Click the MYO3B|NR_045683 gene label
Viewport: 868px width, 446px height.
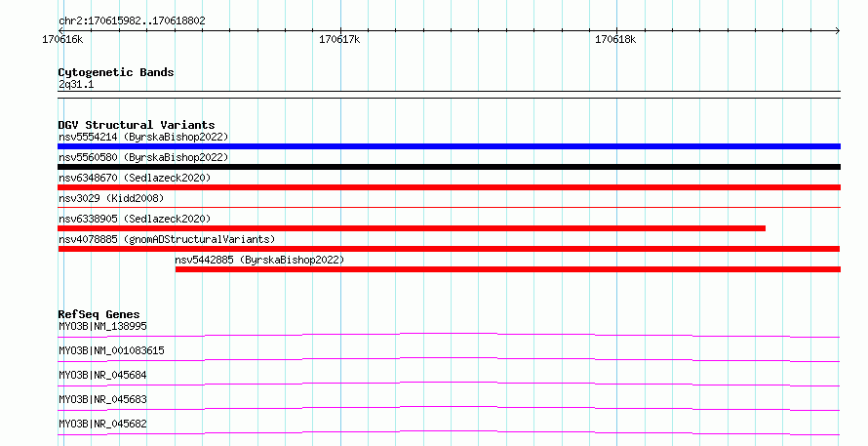click(103, 399)
